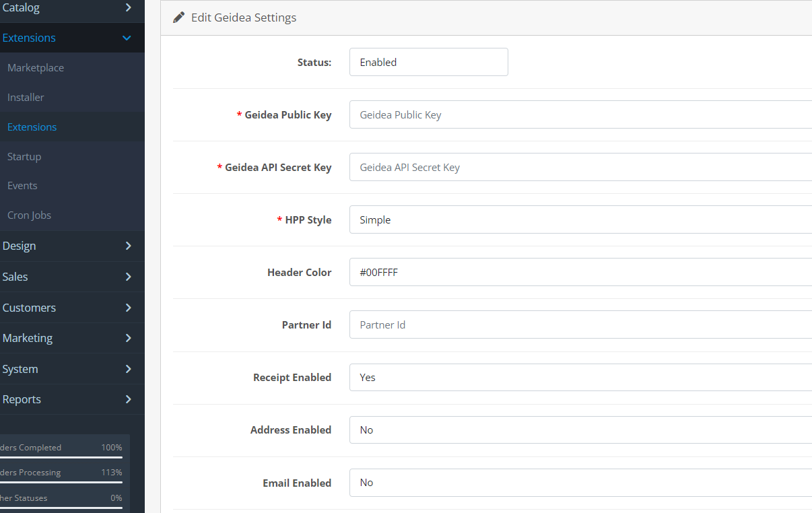This screenshot has width=812, height=513.
Task: Open the HPP Style dropdown
Action: coord(580,220)
